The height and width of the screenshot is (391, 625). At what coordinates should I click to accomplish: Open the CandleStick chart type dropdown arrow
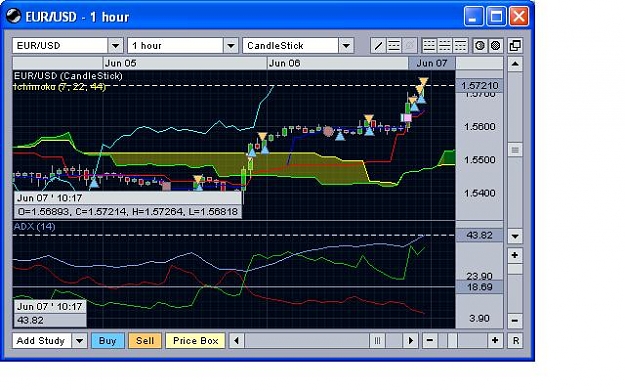[346, 46]
